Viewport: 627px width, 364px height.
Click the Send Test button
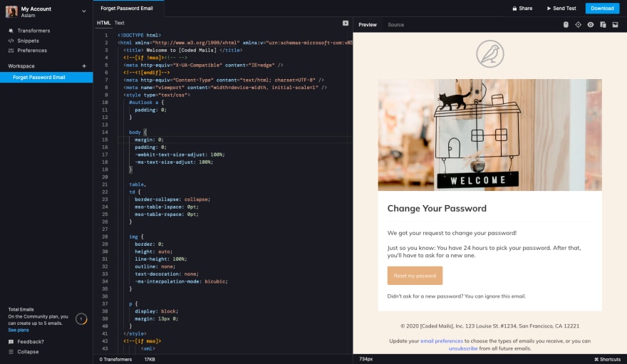point(561,9)
